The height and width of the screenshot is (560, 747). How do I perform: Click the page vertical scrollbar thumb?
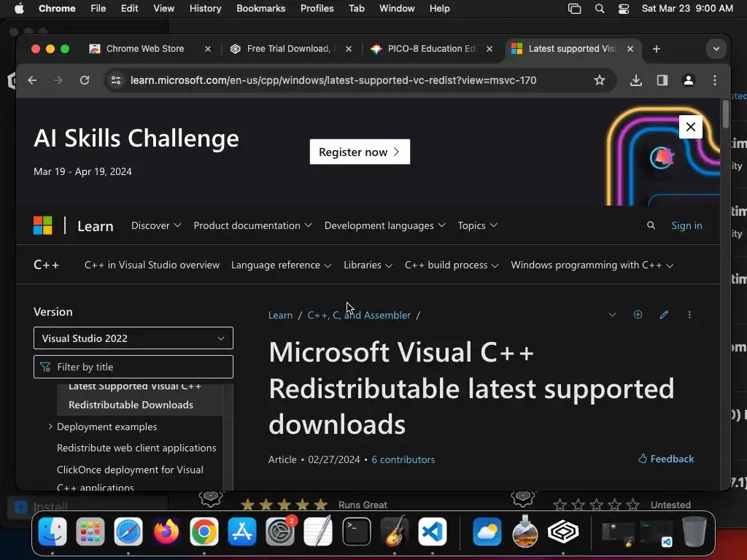coord(726,114)
